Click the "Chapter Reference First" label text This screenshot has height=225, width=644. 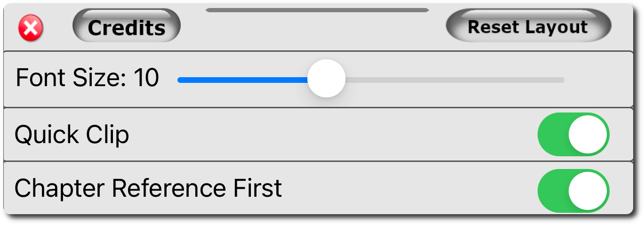click(148, 188)
